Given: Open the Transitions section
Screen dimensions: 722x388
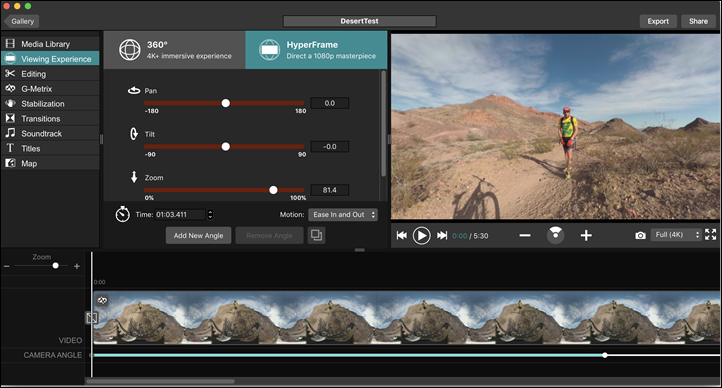Looking at the screenshot, I should pyautogui.click(x=50, y=118).
